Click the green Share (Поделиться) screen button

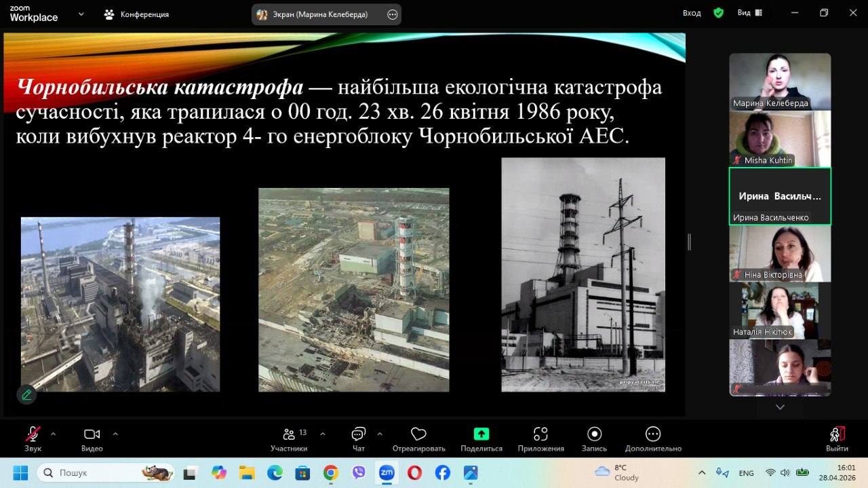[481, 439]
